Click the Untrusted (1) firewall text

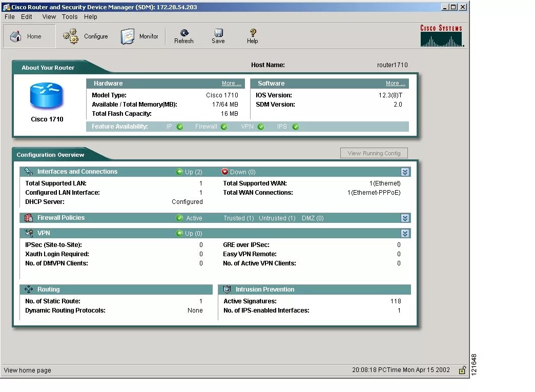click(277, 218)
